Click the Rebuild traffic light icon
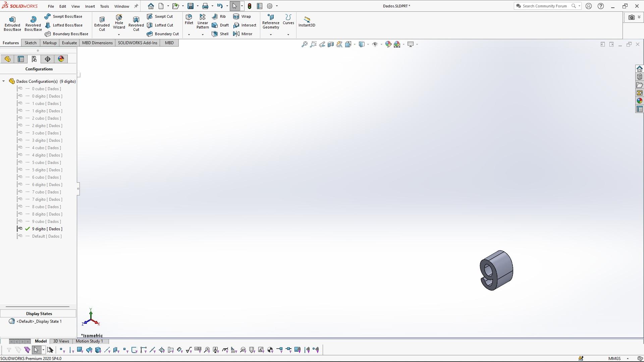Screen dimensions: 644x362 (250, 6)
